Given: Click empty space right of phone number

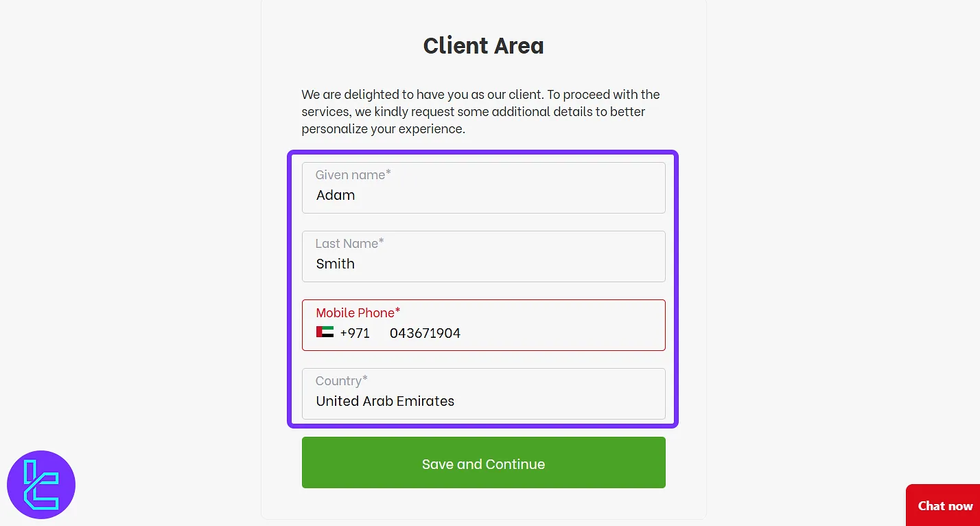Looking at the screenshot, I should (563, 333).
